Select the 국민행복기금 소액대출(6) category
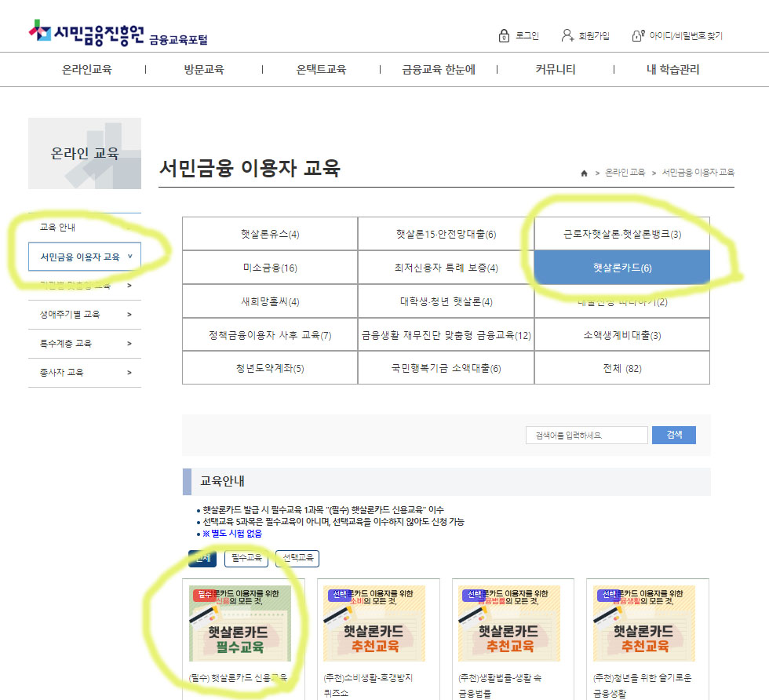The height and width of the screenshot is (700, 769). (446, 368)
